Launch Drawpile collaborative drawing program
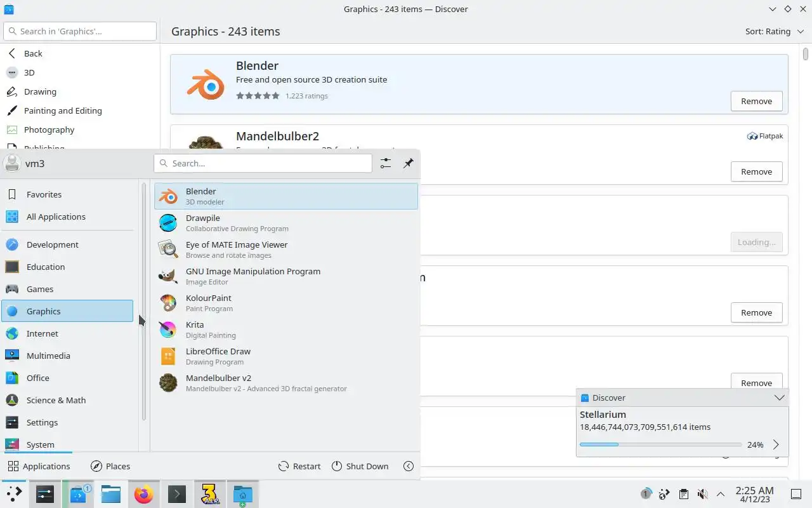Viewport: 812px width, 508px height. click(286, 223)
